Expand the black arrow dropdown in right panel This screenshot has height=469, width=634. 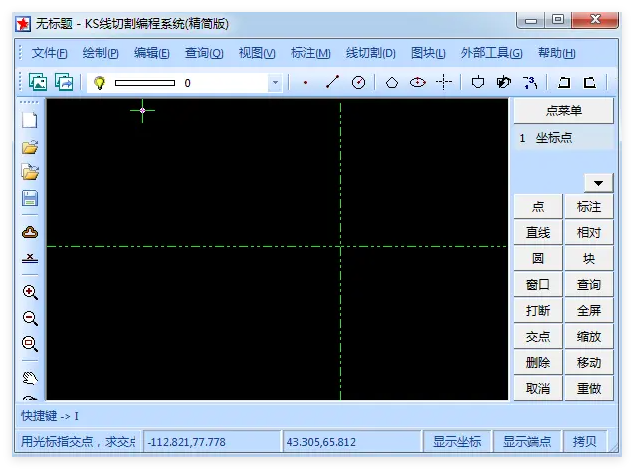pos(598,182)
